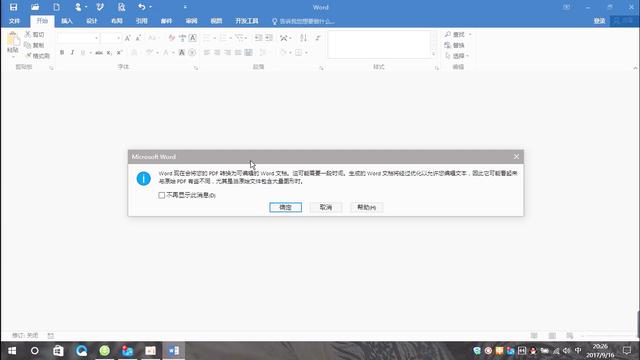Open the font name combo box
This screenshot has width=640, height=360.
pos(78,38)
